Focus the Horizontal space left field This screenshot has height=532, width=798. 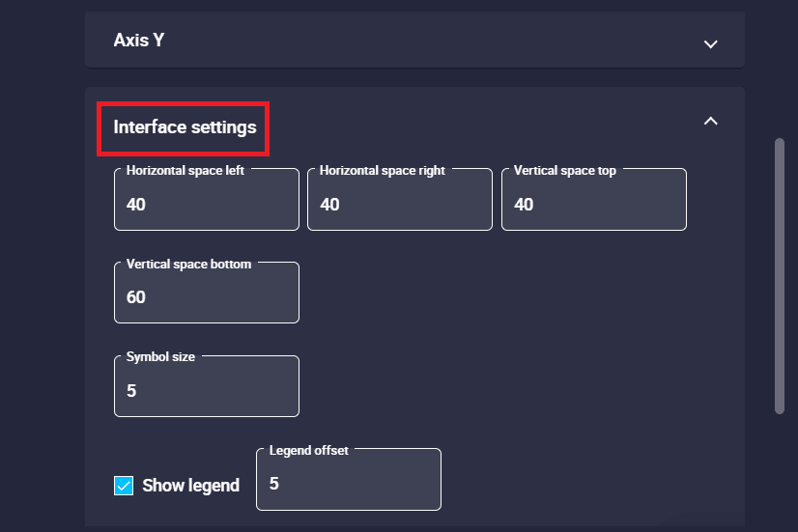tap(206, 205)
